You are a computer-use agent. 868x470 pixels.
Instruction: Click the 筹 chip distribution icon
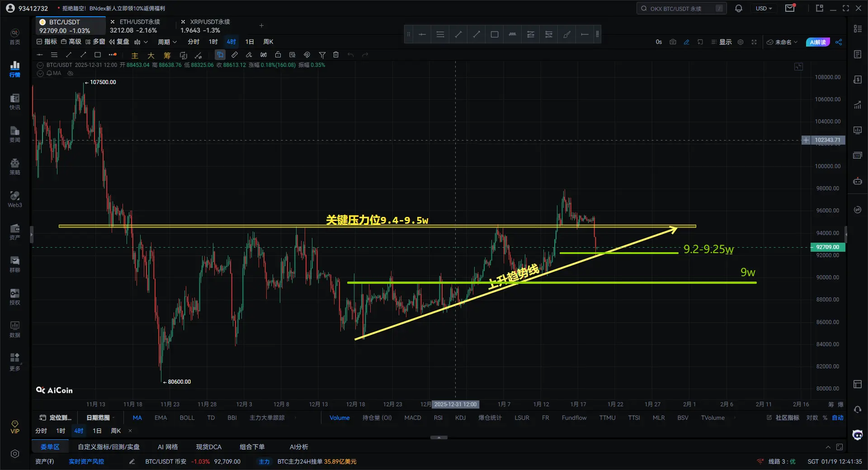pos(167,55)
